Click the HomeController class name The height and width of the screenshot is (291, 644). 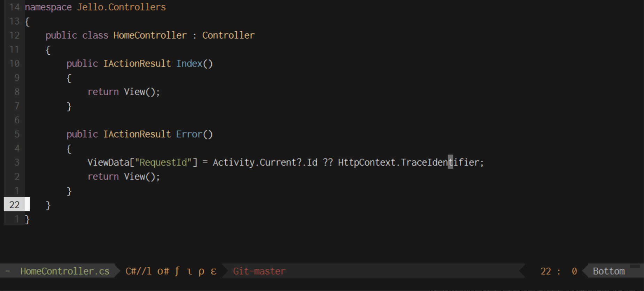click(150, 35)
